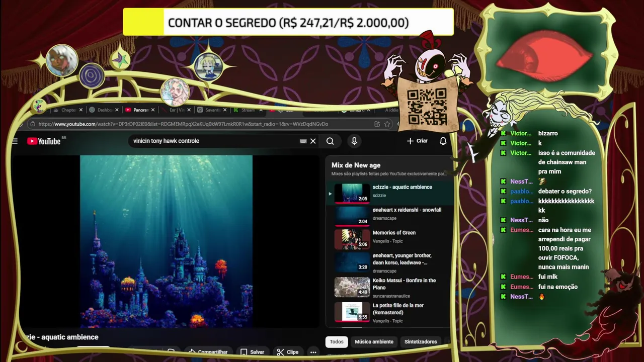Click the snowfall thumbnail (2:04)
Image resolution: width=644 pixels, height=362 pixels.
352,216
